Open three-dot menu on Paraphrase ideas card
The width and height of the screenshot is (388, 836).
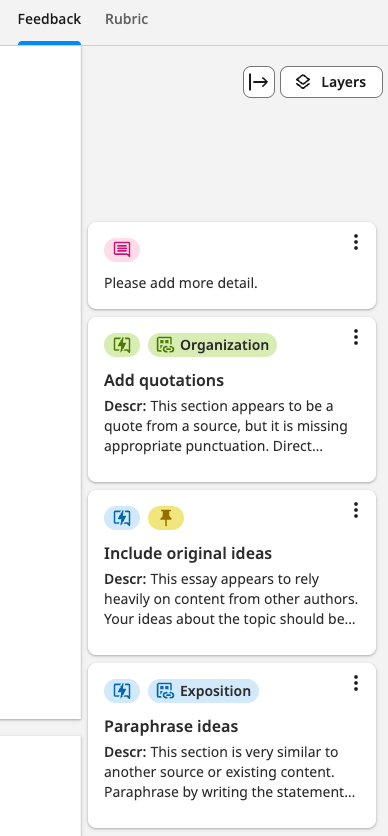(355, 683)
